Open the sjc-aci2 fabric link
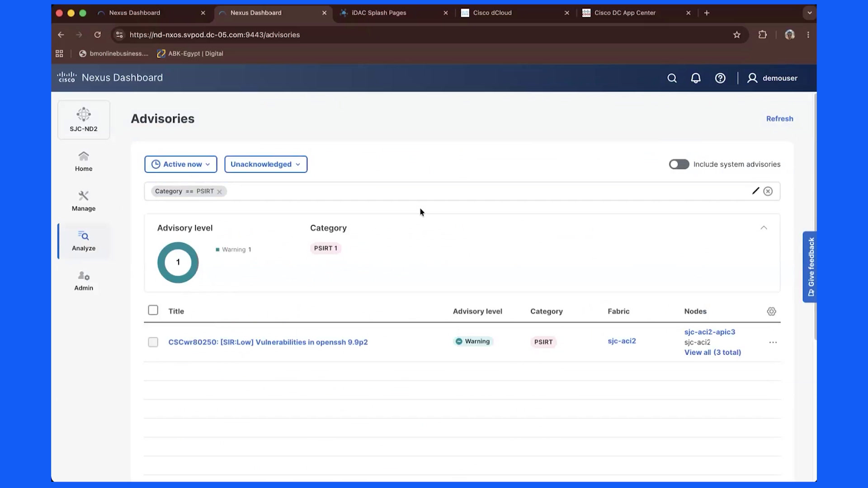Viewport: 868px width, 488px height. point(622,341)
